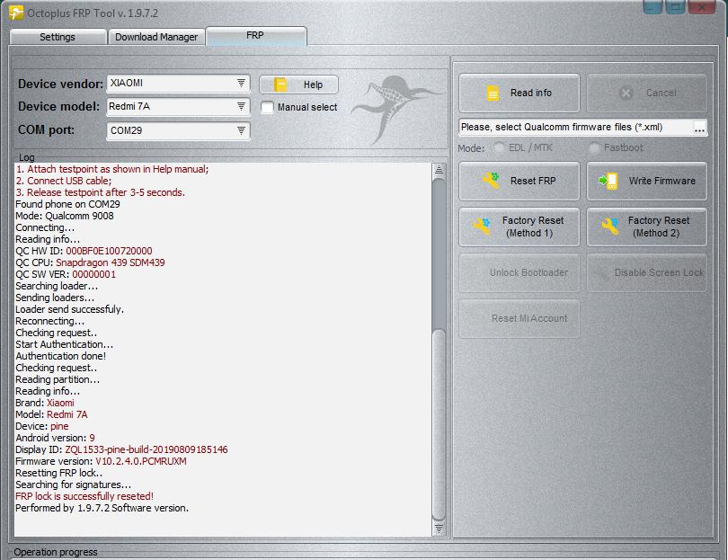This screenshot has height=560, width=728.
Task: Select the Fastboot mode radio
Action: click(594, 147)
